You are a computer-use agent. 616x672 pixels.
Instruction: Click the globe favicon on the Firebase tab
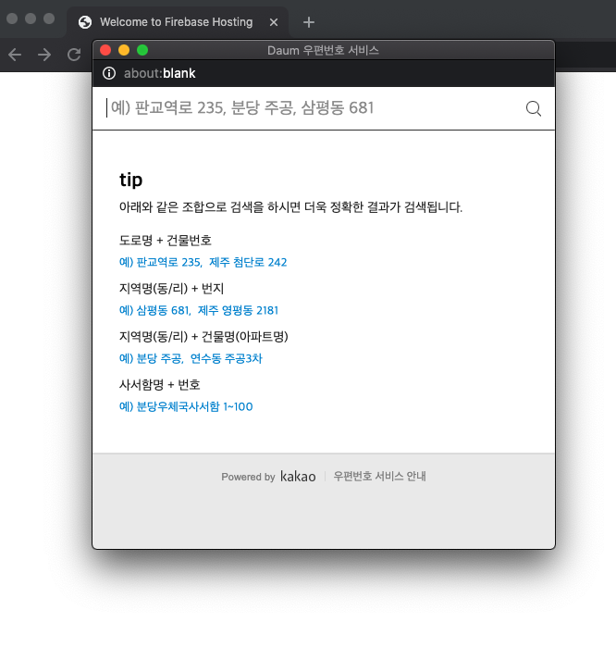click(x=85, y=22)
